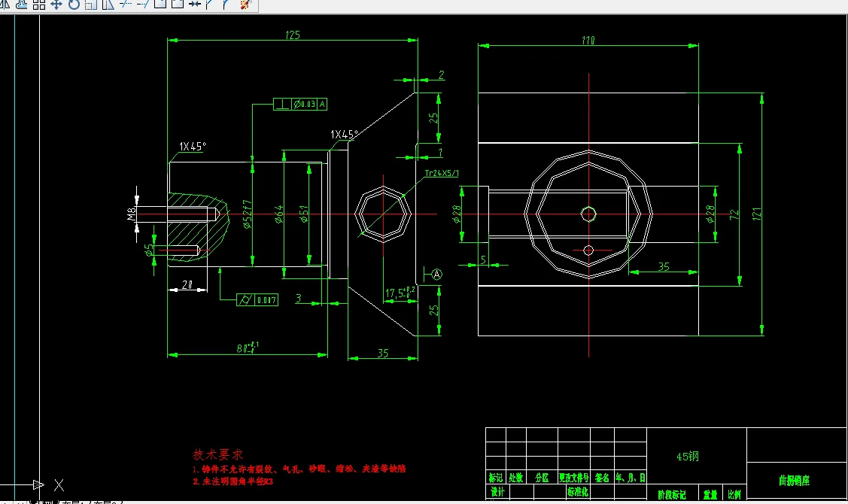Screen dimensions: 848x504
Task: Click the X axis label near UCS icon
Action: click(x=59, y=485)
